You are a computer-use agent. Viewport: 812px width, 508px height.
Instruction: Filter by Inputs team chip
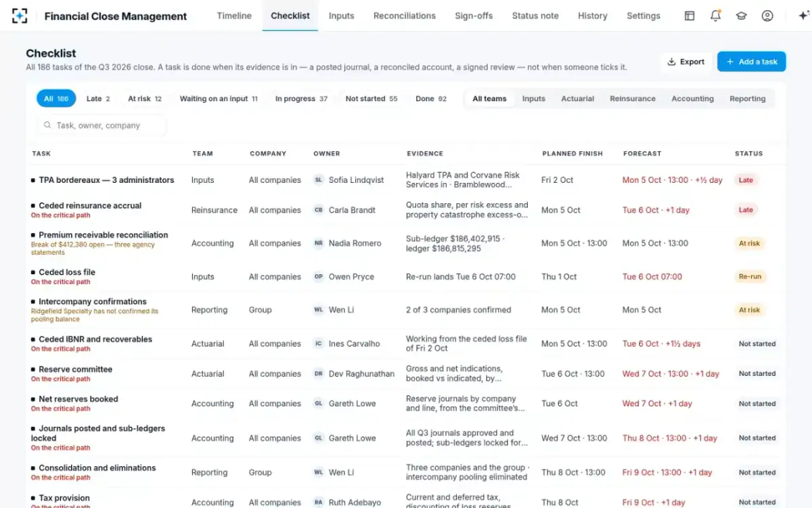pos(534,98)
